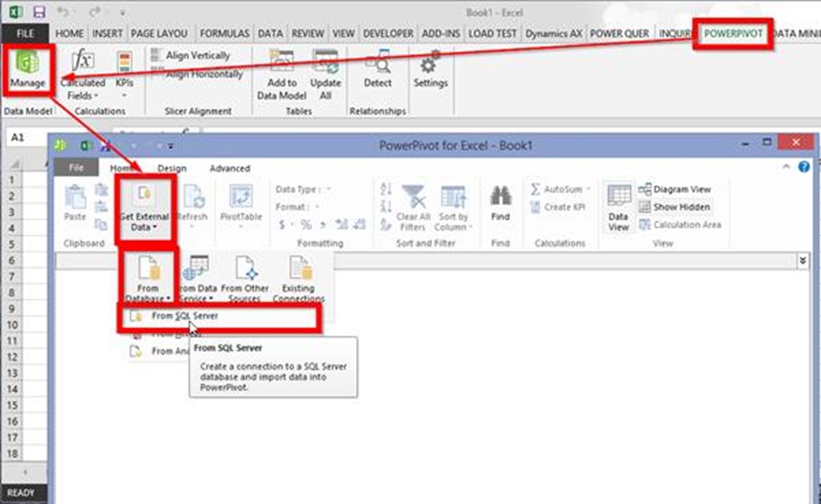This screenshot has height=504, width=821.
Task: Switch to the Design tab in PowerPivot
Action: 172,168
